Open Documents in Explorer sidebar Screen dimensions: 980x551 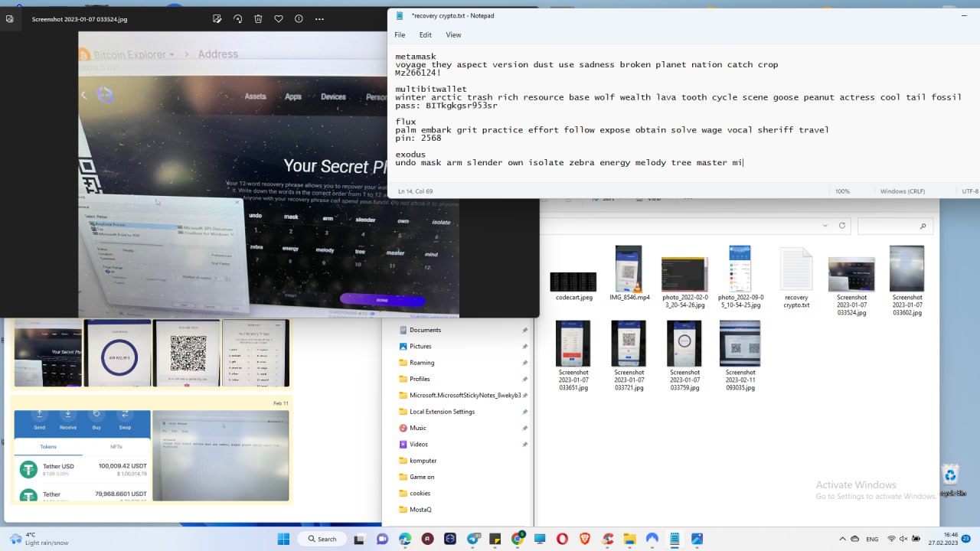pos(425,330)
